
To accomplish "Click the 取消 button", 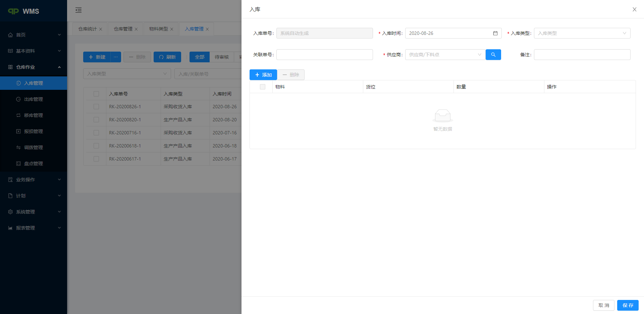I will 604,305.
